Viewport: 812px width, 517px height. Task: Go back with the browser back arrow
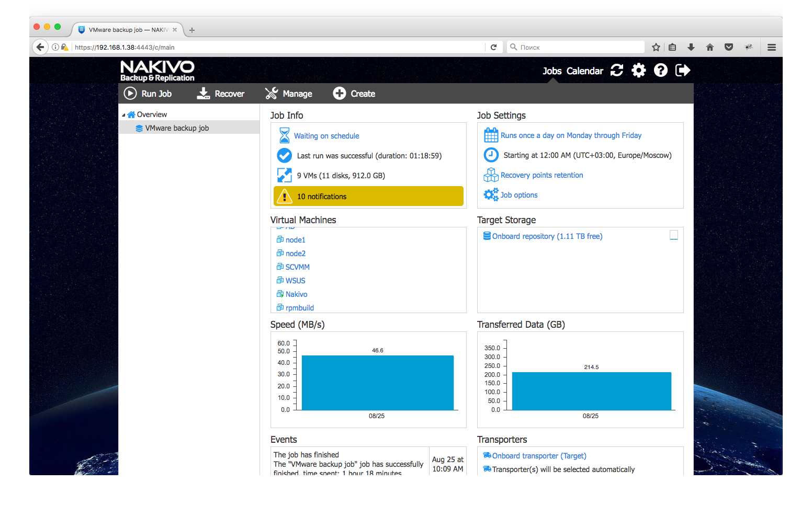pyautogui.click(x=40, y=47)
